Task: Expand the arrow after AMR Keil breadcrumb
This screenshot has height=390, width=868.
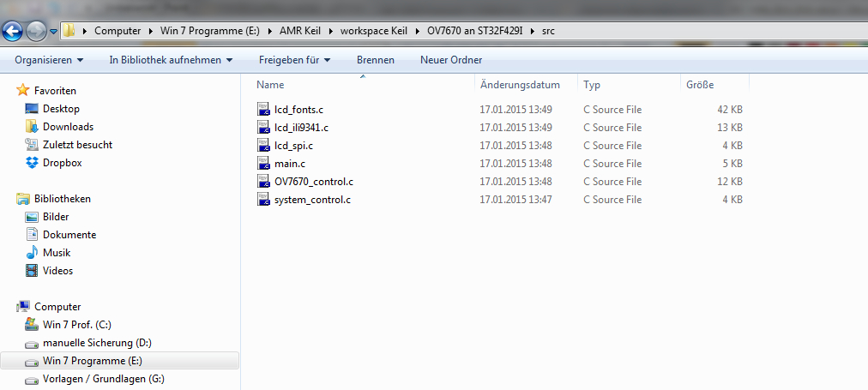Action: (330, 31)
